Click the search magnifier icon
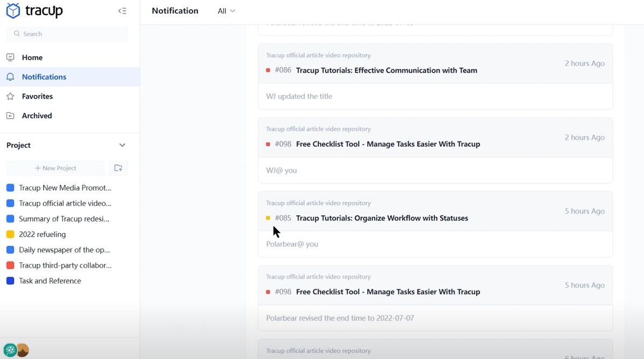644x359 pixels. [17, 33]
